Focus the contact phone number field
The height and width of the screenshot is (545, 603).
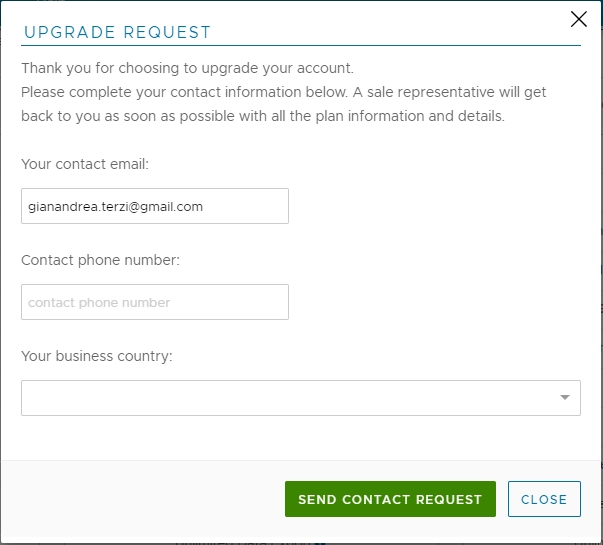pyautogui.click(x=154, y=302)
